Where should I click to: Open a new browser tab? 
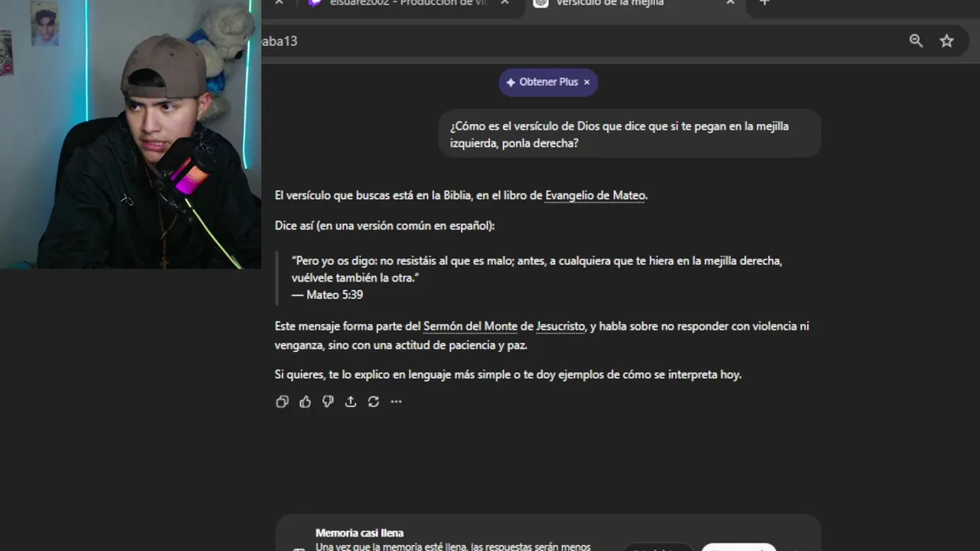pos(764,3)
